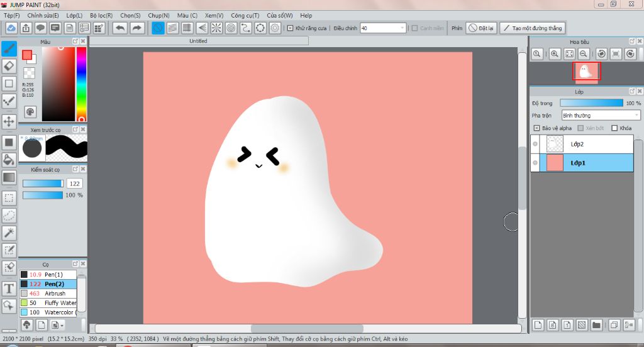The image size is (644, 347).
Task: Select the Eraser tool in left toolbar
Action: click(9, 65)
